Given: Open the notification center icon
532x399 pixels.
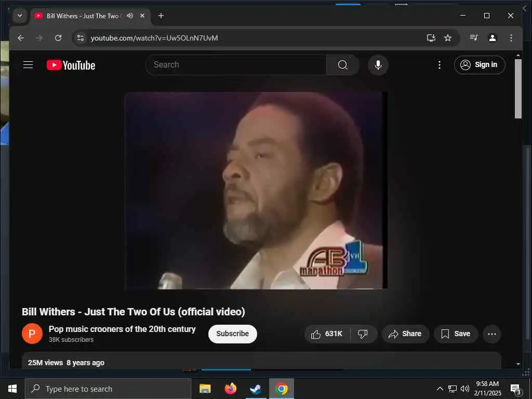Looking at the screenshot, I should pyautogui.click(x=516, y=389).
